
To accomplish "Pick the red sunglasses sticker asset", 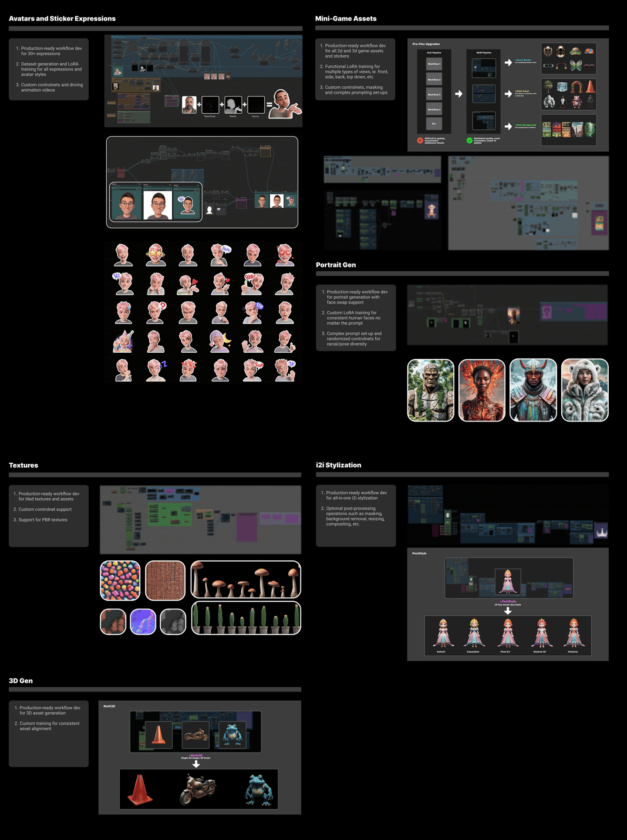I will 589,66.
